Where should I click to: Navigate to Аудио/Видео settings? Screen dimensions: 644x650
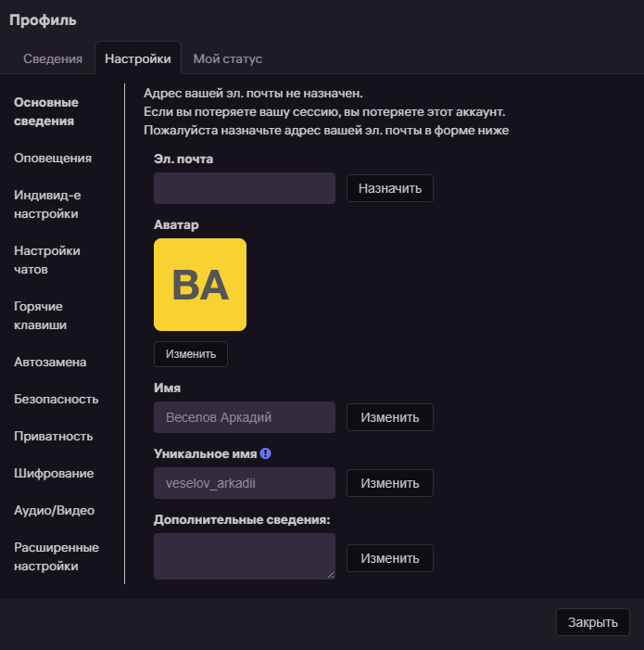coord(54,510)
